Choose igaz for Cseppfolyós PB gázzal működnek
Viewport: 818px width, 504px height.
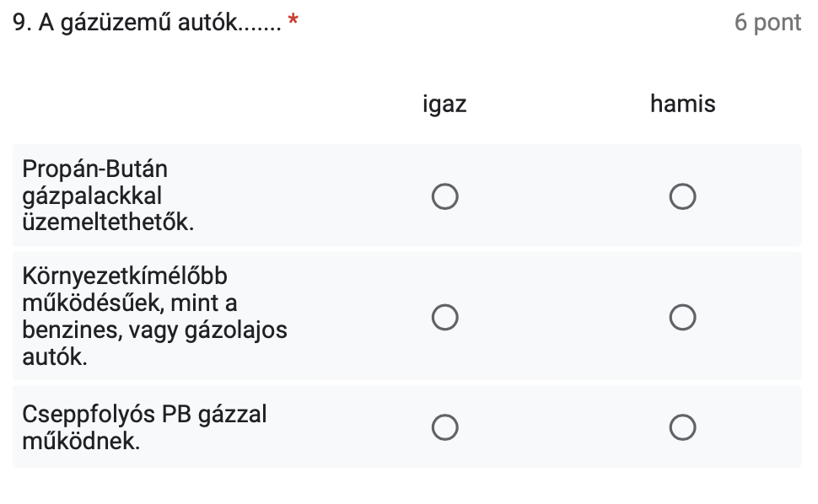click(444, 427)
